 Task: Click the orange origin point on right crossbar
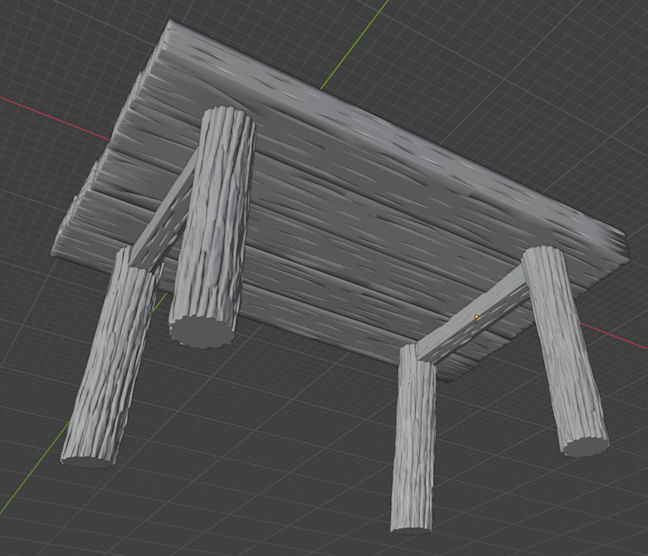click(477, 317)
